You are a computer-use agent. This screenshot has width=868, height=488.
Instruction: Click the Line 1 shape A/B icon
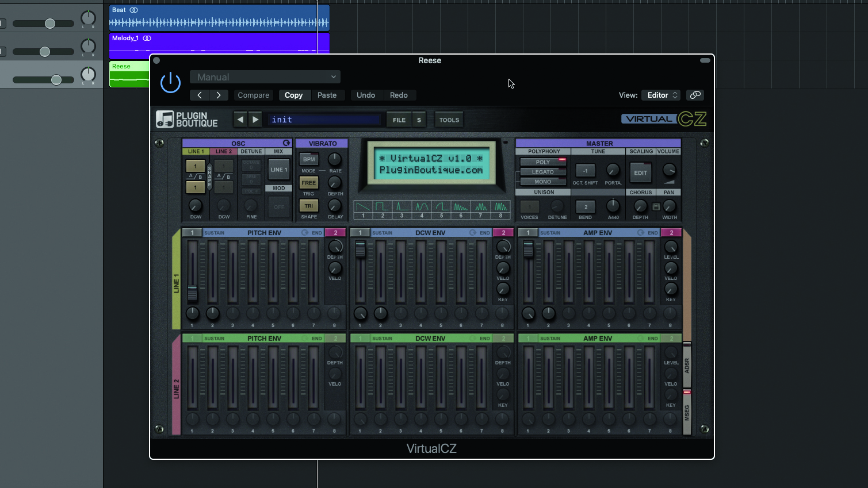click(x=196, y=176)
